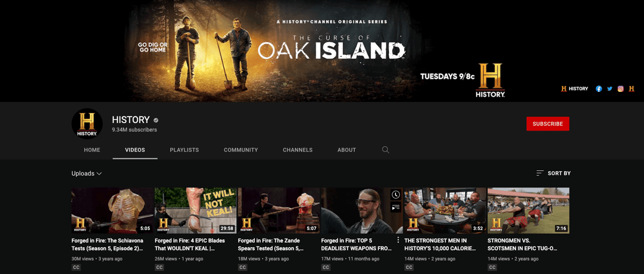Click title STRONGMEN VS. SCOTSMEN IN EPIC TUG-O
This screenshot has width=644, height=274.
pos(523,244)
